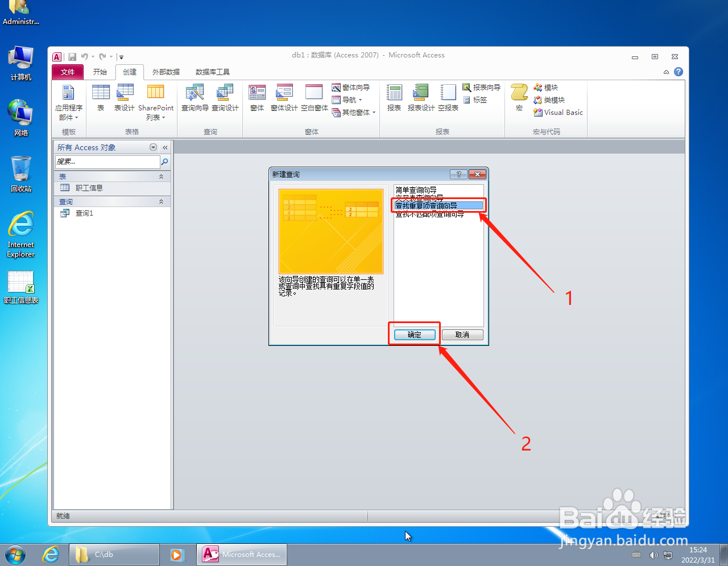Expand the 导航 forms dropdown

(347, 100)
